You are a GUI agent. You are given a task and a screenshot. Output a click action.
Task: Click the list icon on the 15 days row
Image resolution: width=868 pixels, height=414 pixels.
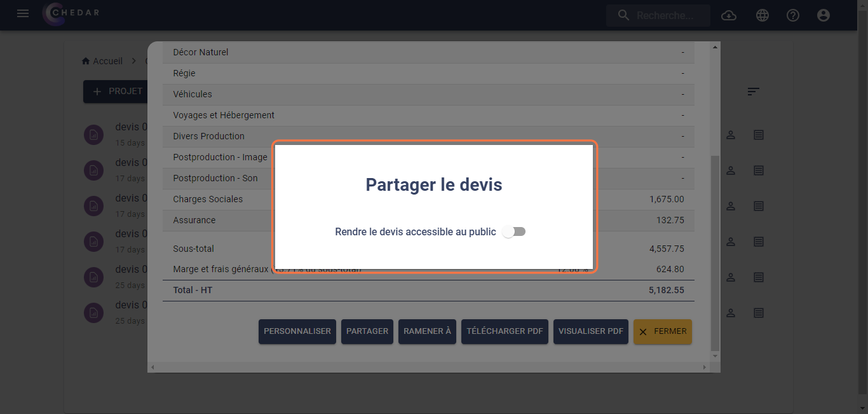point(759,135)
